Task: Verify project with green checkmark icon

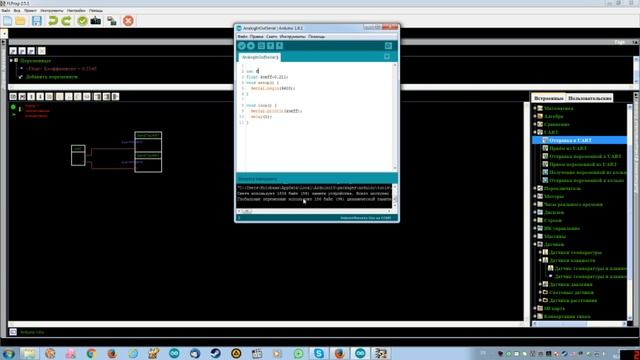Action: pyautogui.click(x=82, y=20)
